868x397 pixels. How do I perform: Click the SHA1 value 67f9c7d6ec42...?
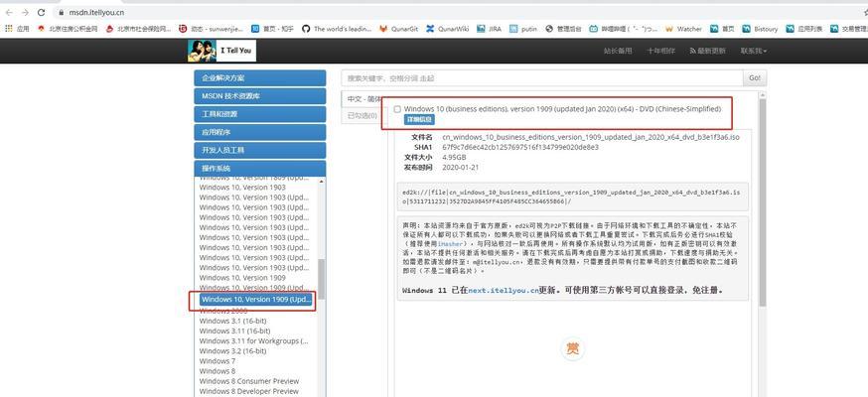(520, 147)
